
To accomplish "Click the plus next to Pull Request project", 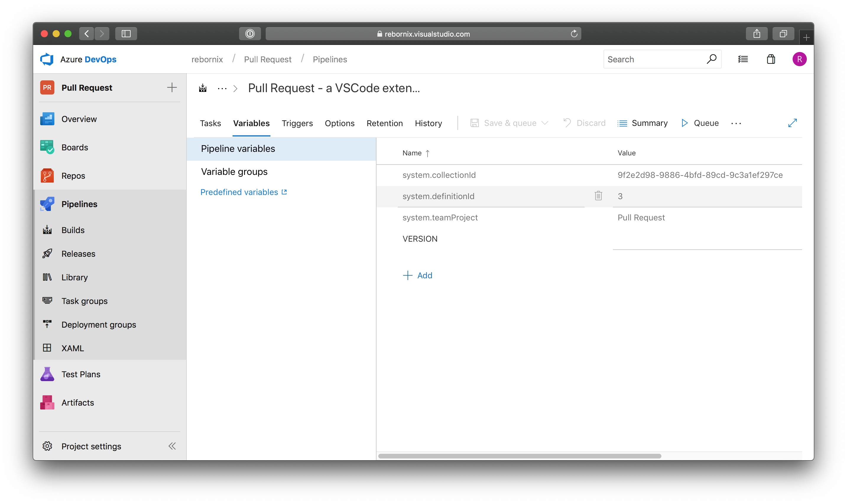I will [172, 88].
